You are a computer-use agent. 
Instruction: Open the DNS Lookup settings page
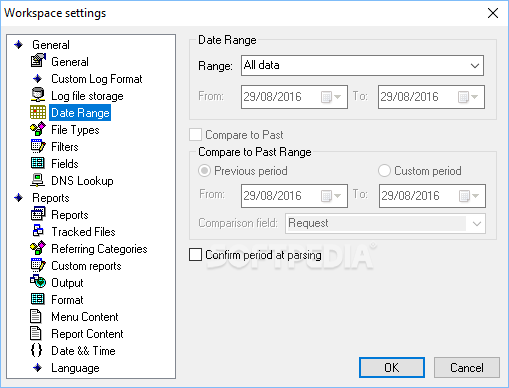82,181
